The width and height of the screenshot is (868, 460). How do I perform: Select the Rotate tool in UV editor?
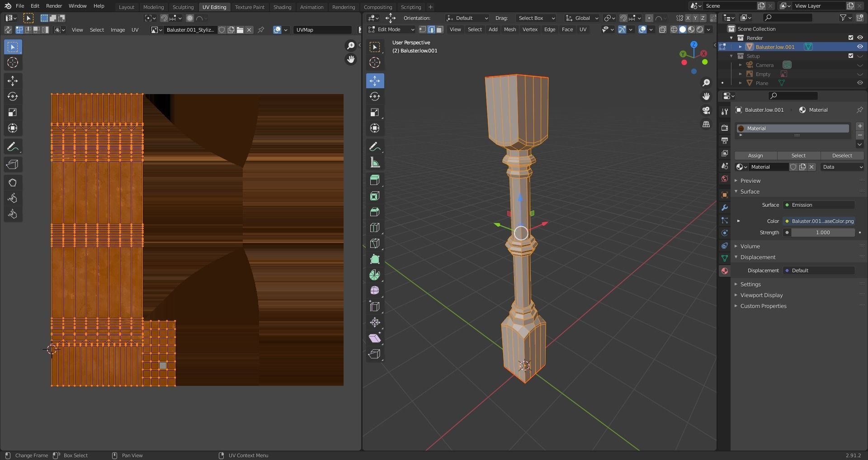(x=13, y=96)
